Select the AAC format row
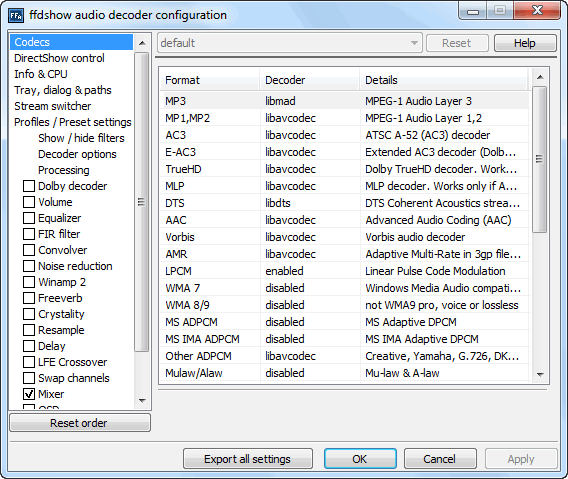This screenshot has width=568, height=479. click(344, 220)
